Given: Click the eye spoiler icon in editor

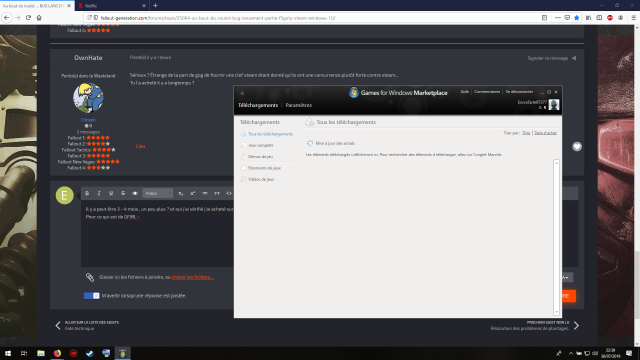Looking at the screenshot, I should (135, 193).
